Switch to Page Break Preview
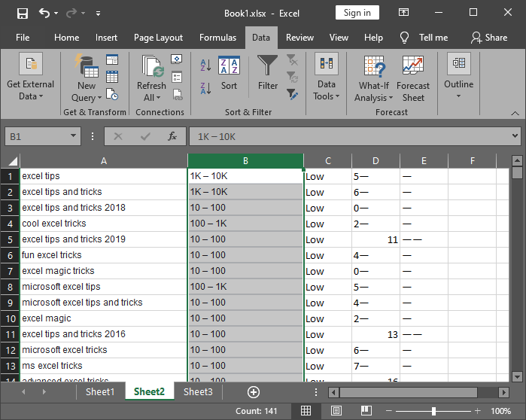526x420 pixels. click(x=366, y=411)
